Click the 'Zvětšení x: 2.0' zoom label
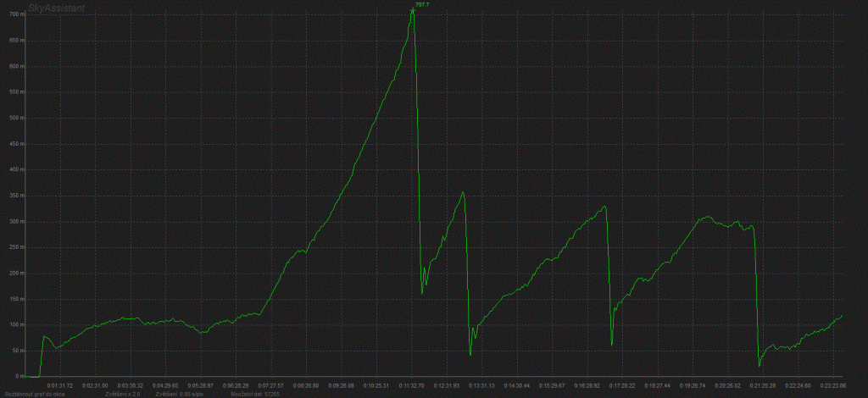Screen dimensions: 868x398 click(121, 394)
